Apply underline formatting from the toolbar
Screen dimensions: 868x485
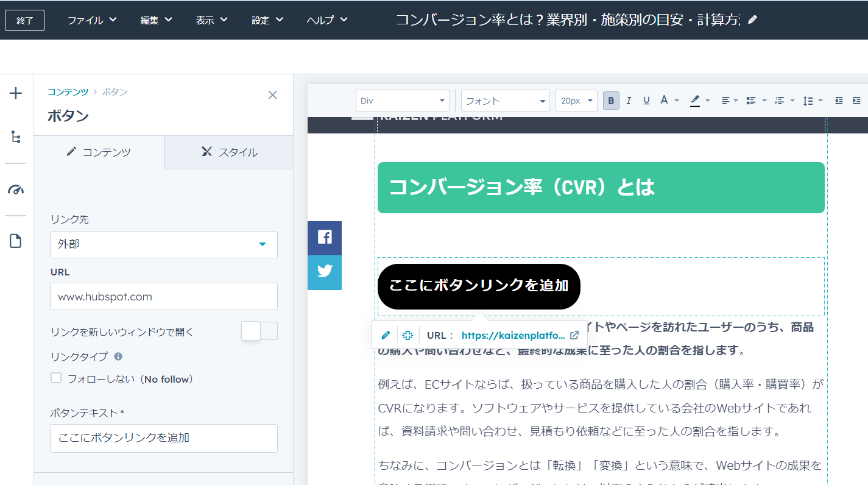click(x=646, y=100)
